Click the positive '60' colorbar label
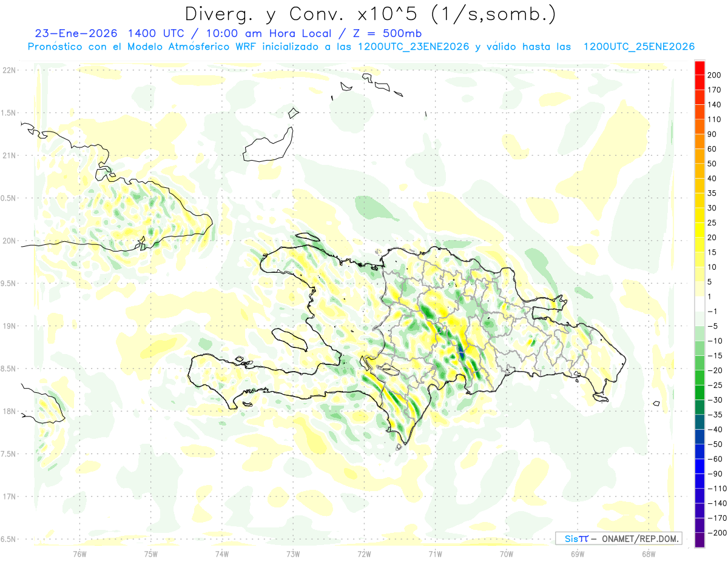Screen dimensions: 728x562 pos(713,149)
